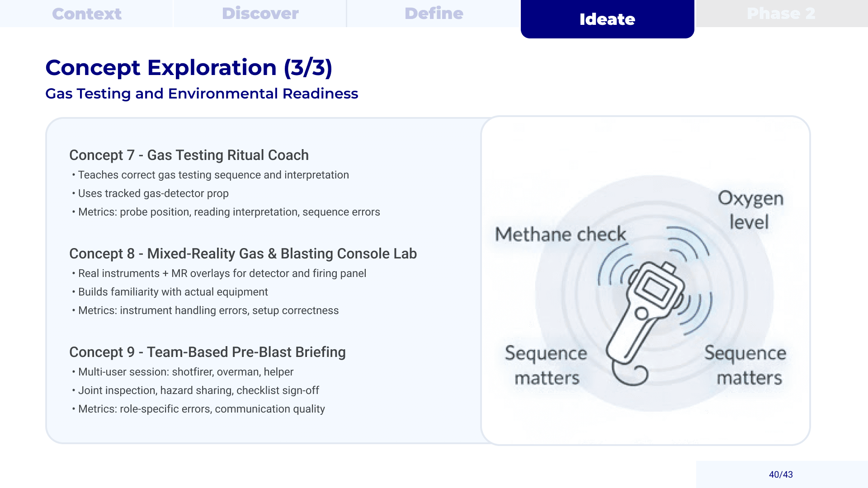This screenshot has height=488, width=868.
Task: Select the Concept Exploration (3/3) title
Action: coord(189,68)
